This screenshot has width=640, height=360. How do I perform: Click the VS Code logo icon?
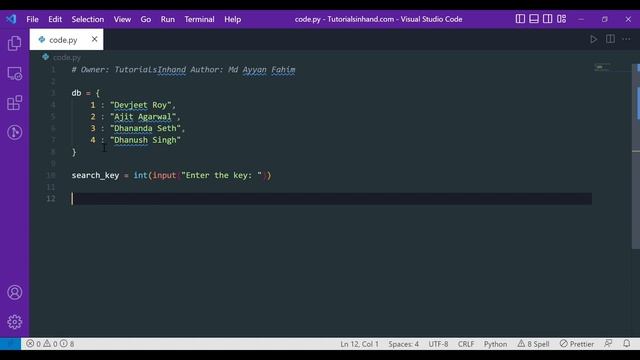pyautogui.click(x=11, y=19)
